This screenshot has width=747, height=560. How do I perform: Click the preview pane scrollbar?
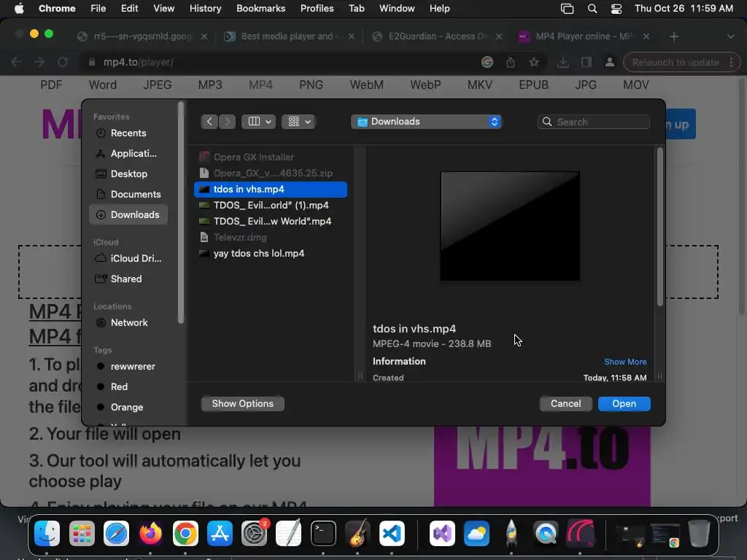[x=659, y=227]
